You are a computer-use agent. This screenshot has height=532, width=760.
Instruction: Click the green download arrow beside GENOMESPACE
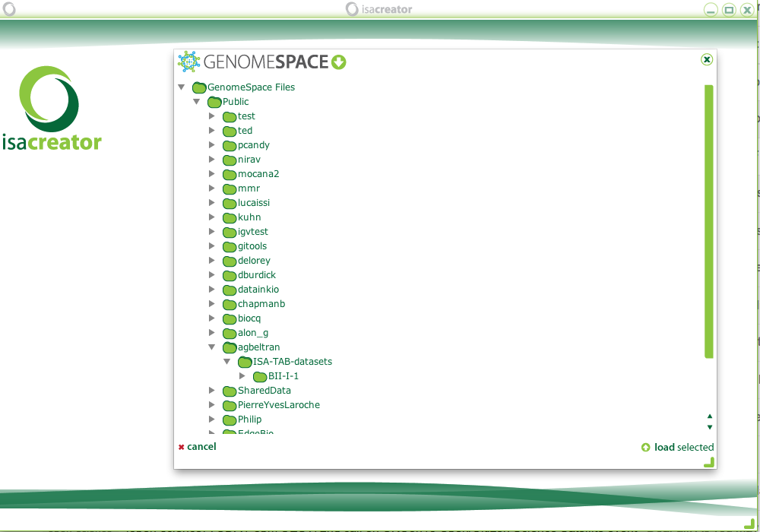[338, 62]
